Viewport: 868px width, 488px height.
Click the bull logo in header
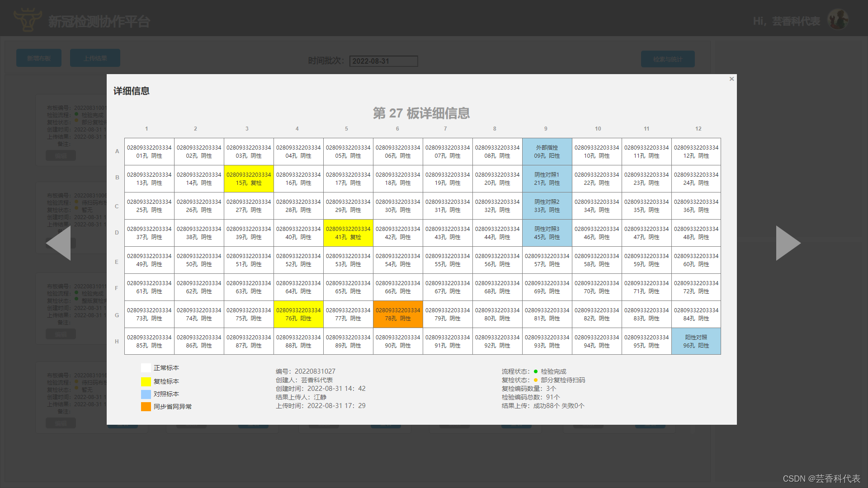28,19
